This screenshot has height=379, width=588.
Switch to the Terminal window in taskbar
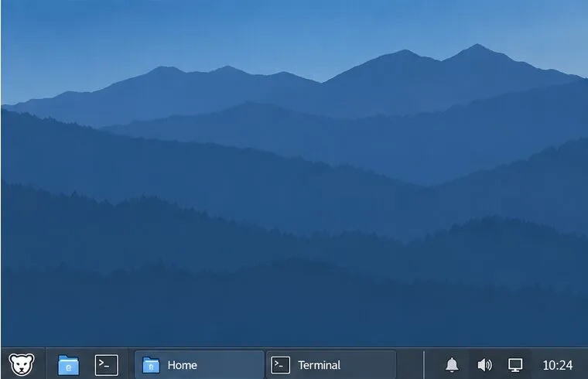(x=331, y=365)
